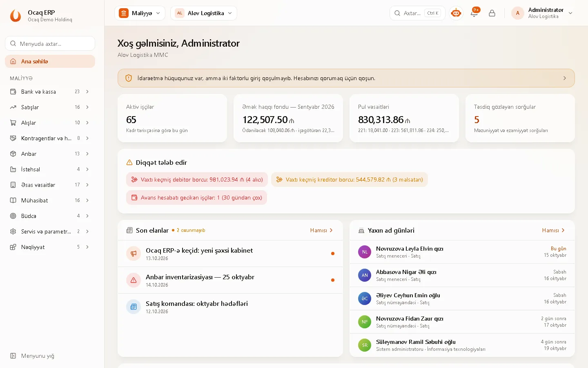Click megaphone icon for Ocaq ERP-ə keçid announcement
This screenshot has height=368, width=588.
click(x=134, y=254)
